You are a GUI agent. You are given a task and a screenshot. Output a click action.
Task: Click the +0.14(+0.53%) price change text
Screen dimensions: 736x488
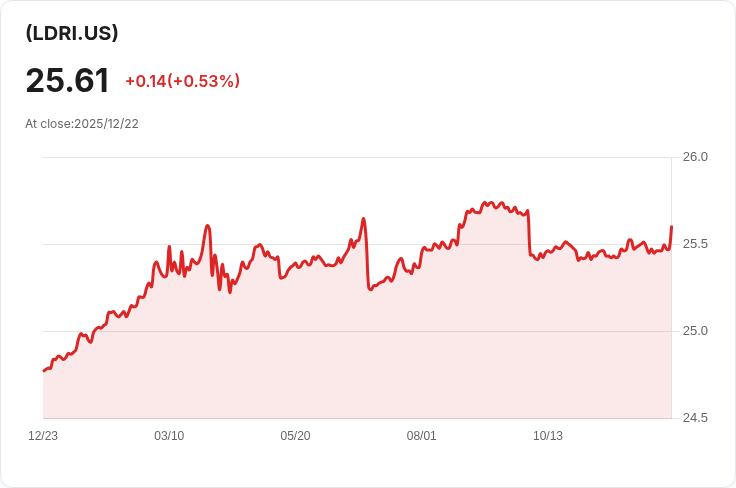[183, 81]
